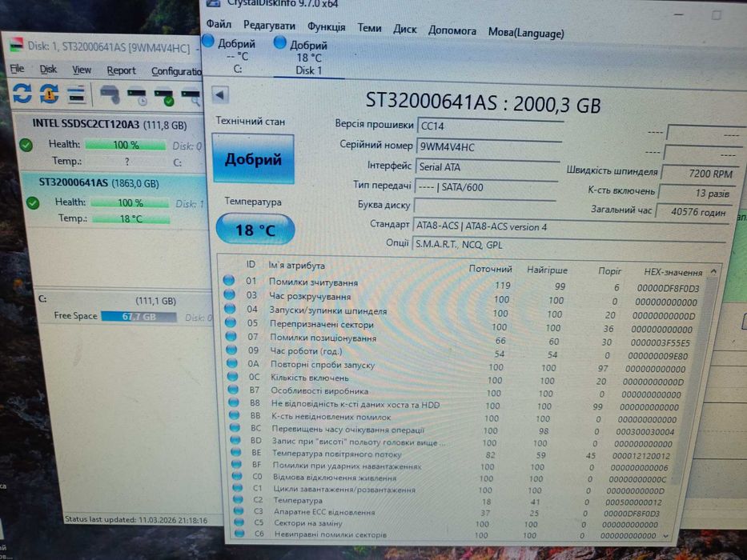Open the Файл menu
This screenshot has width=747, height=560.
tap(219, 24)
